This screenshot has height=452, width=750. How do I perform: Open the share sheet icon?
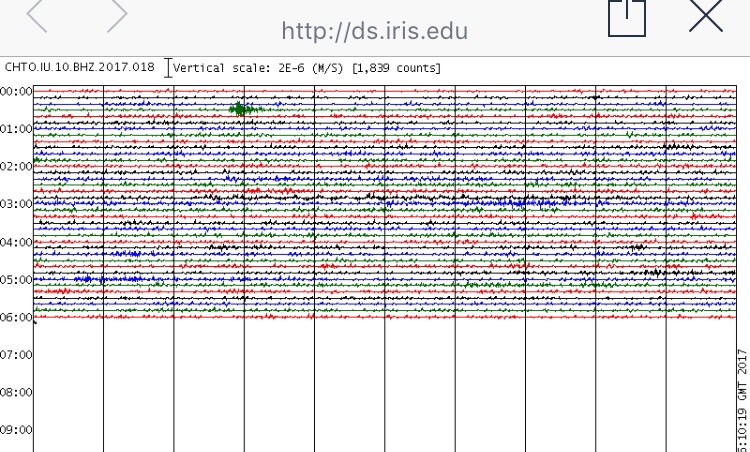coord(627,18)
